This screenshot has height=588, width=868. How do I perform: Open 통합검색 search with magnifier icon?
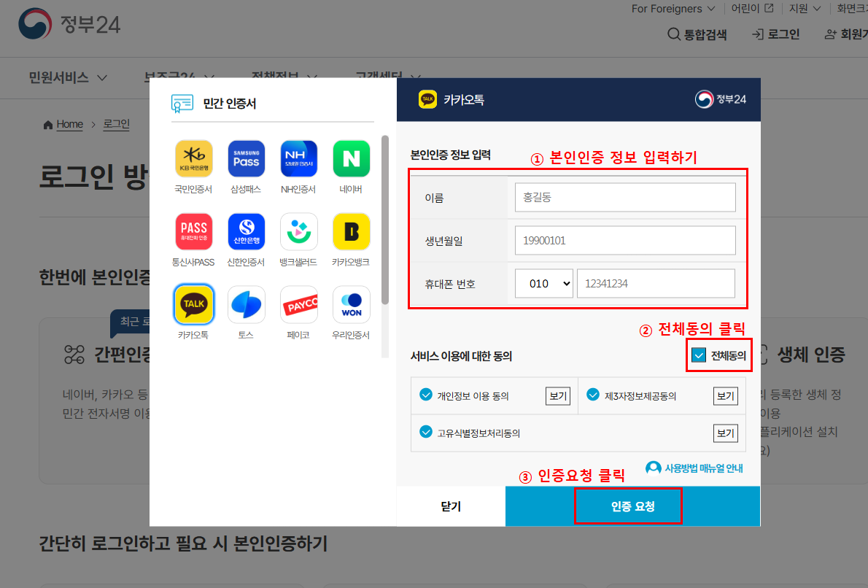(x=697, y=34)
